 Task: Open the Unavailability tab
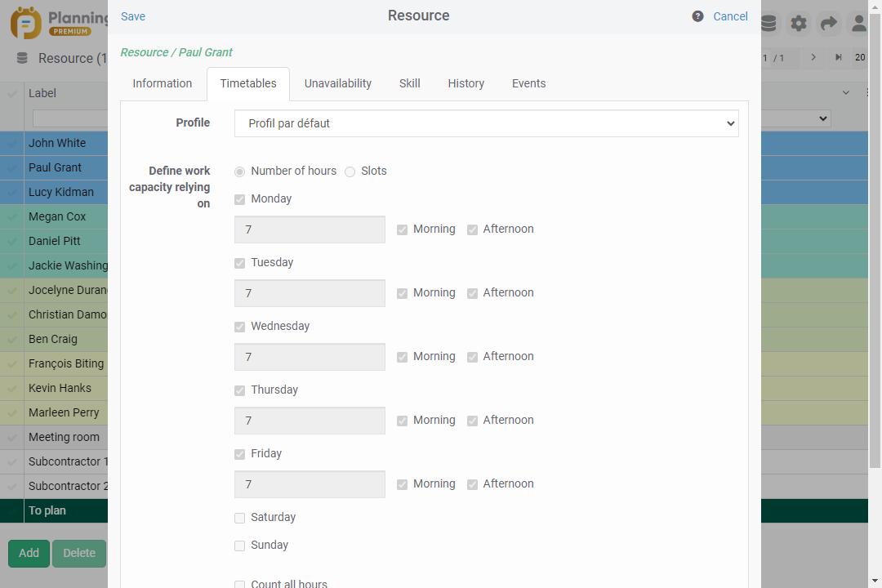(x=337, y=84)
